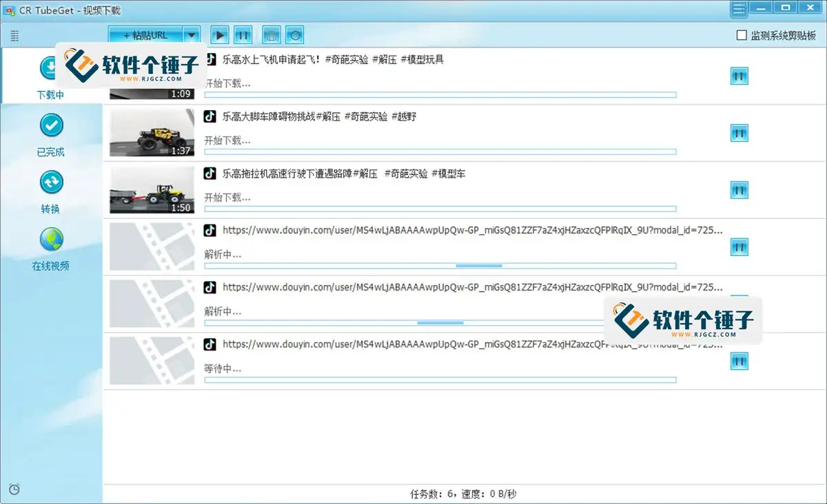
Task: Enable the 监测系统剪贴板 checkbox
Action: tap(742, 35)
